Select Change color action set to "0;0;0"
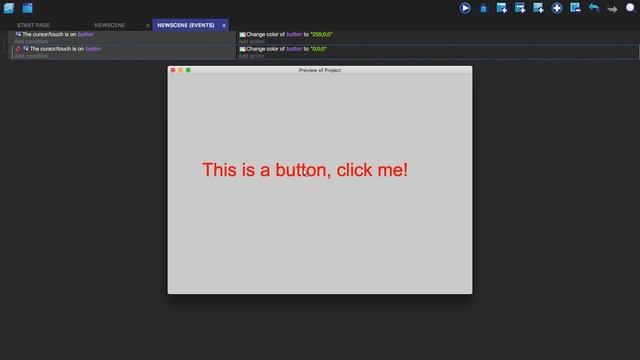 283,49
